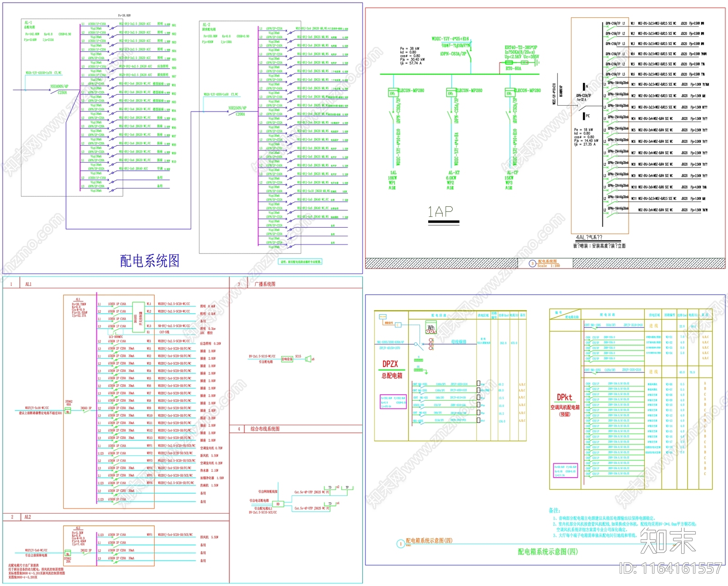Image resolution: width=728 pixels, height=586 pixels.
Task: Click the 'AL1' section header text
Action: pos(28,285)
